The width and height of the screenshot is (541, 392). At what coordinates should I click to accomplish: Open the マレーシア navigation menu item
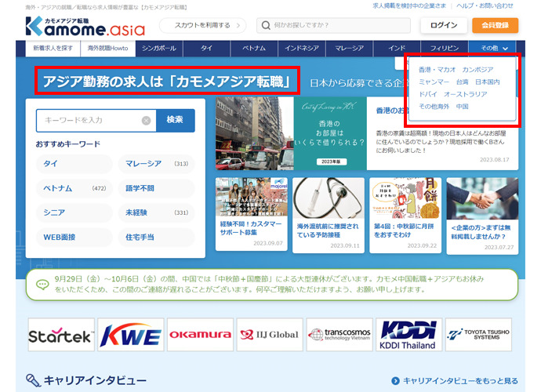350,49
